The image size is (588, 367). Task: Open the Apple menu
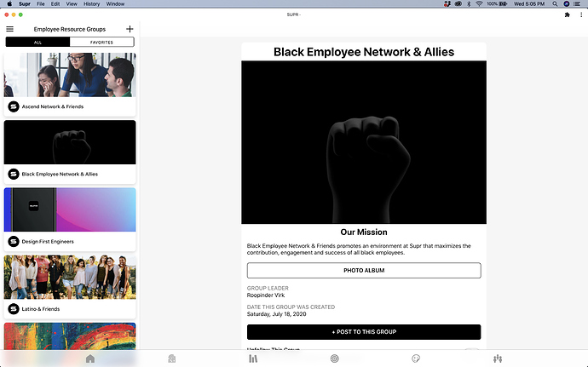(9, 3)
